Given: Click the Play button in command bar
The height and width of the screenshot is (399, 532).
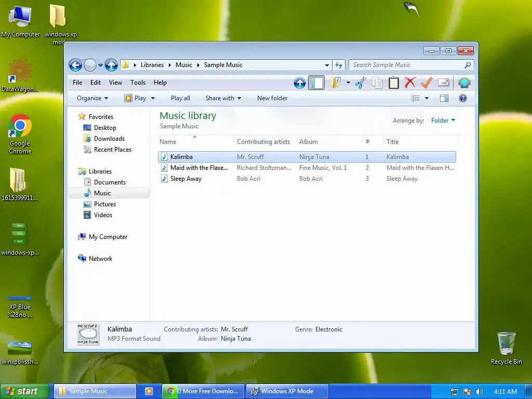Looking at the screenshot, I should 136,98.
